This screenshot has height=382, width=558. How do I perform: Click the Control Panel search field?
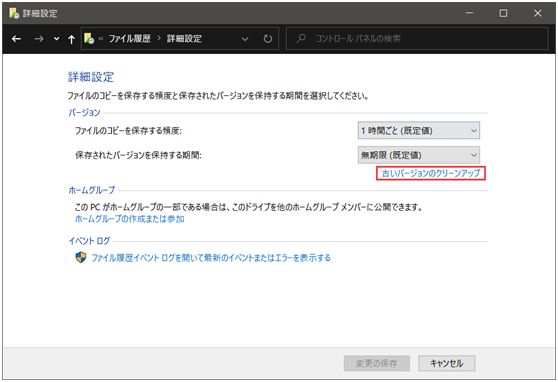pos(416,38)
